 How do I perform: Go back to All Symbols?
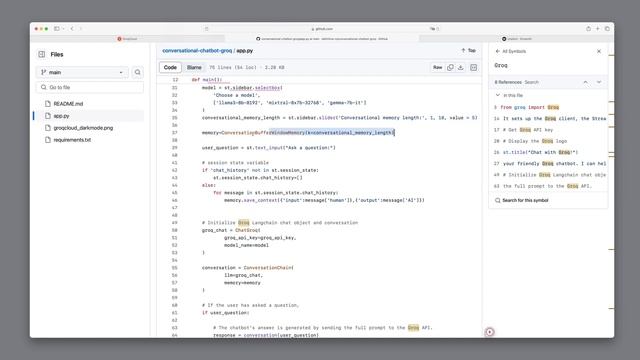pos(511,51)
